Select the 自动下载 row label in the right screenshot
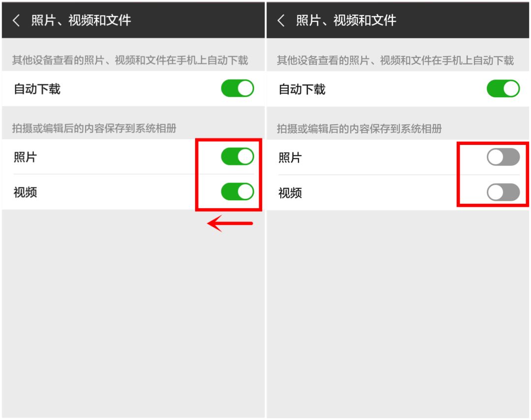531x420 pixels. click(302, 89)
